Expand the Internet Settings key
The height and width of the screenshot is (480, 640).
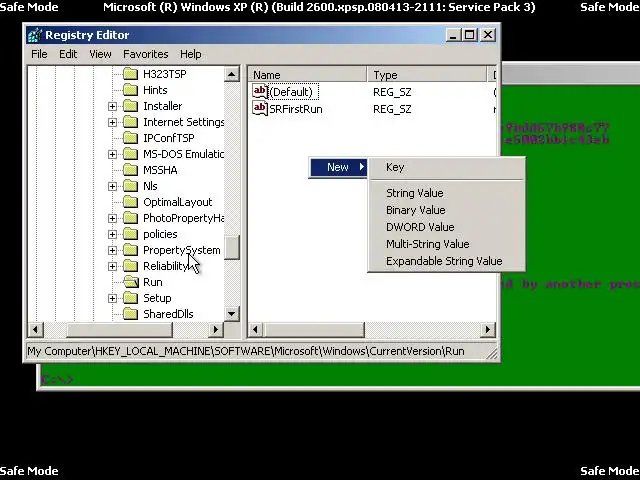pyautogui.click(x=112, y=122)
